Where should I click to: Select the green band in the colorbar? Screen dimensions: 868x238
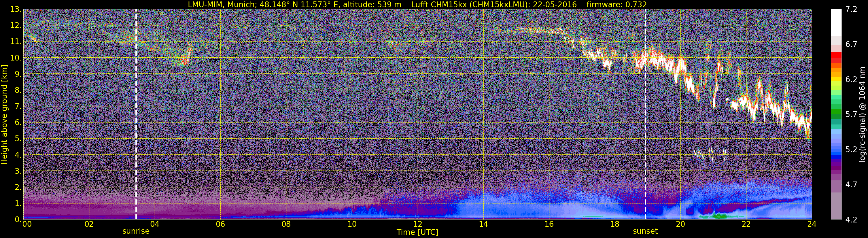(836, 112)
